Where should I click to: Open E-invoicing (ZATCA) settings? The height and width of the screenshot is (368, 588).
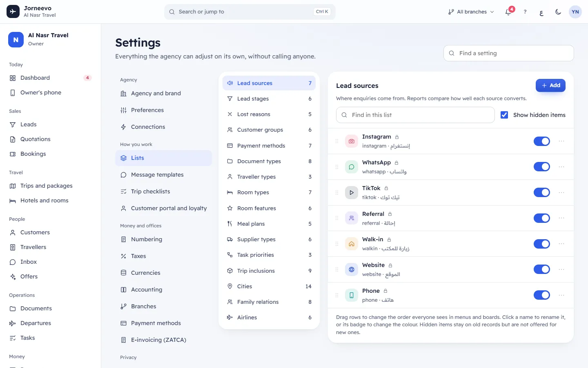[164, 340]
